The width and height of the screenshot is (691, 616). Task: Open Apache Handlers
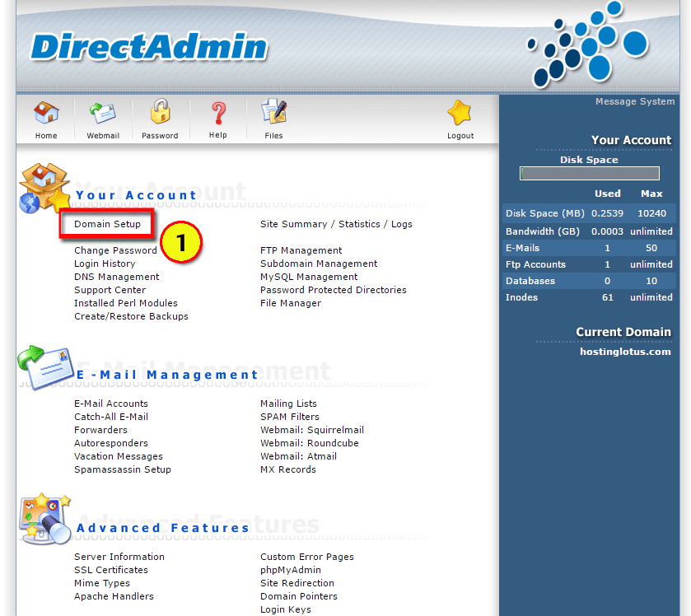click(x=114, y=596)
